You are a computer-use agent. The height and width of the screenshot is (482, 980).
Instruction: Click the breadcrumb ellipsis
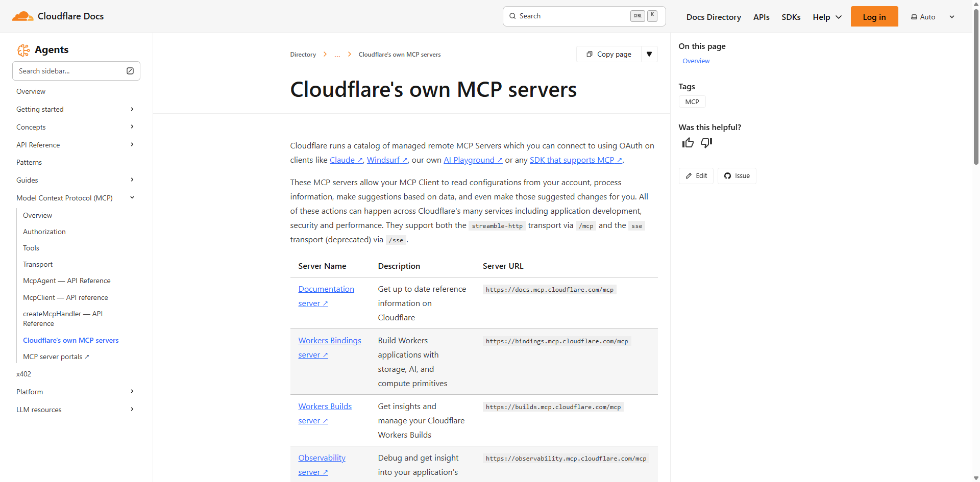tap(337, 55)
